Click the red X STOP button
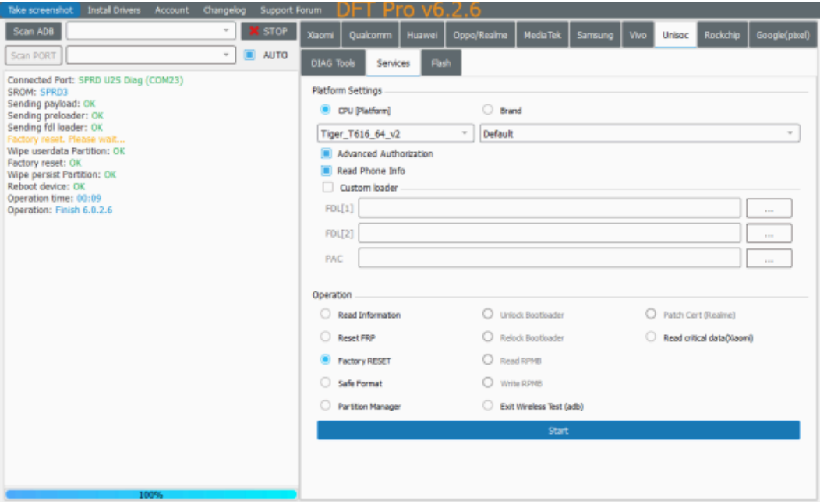820x504 pixels. 268,31
